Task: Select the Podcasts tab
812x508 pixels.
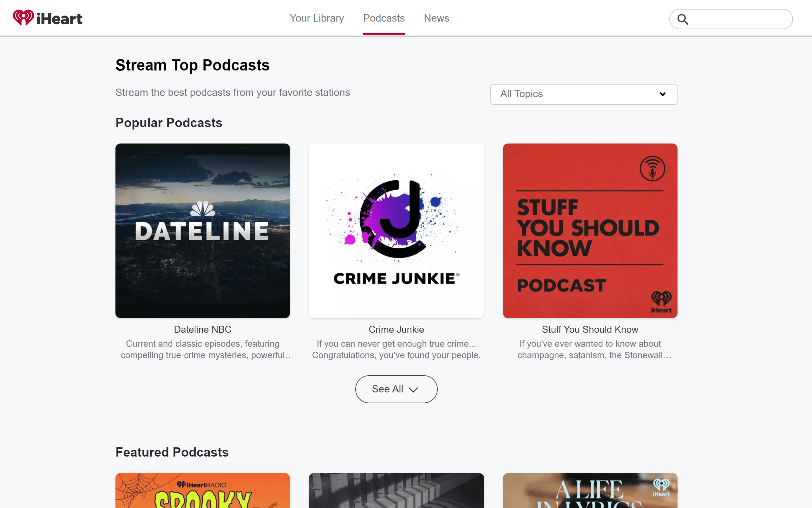Action: click(x=383, y=18)
